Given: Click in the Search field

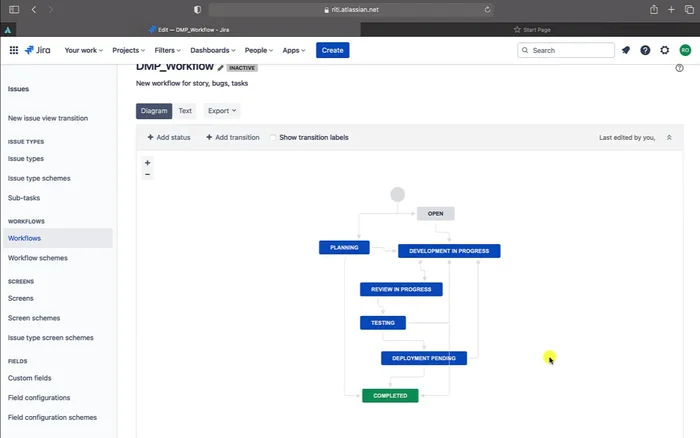Looking at the screenshot, I should point(566,50).
